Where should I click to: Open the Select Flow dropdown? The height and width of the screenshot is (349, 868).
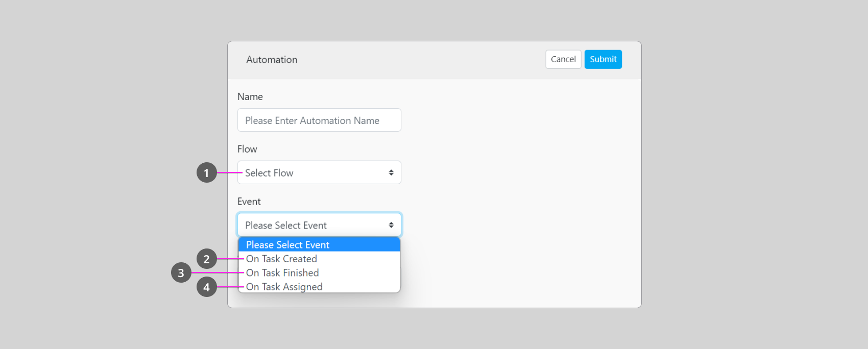[x=319, y=172]
